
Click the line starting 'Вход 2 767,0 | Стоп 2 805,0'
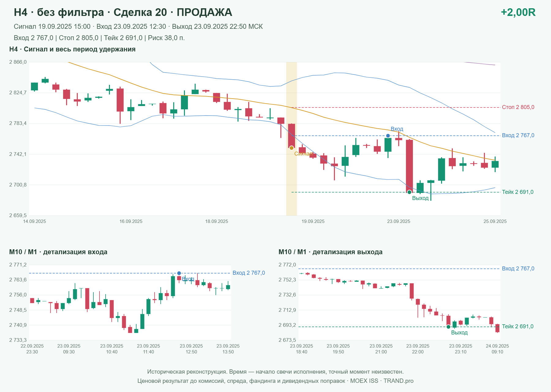click(x=99, y=38)
